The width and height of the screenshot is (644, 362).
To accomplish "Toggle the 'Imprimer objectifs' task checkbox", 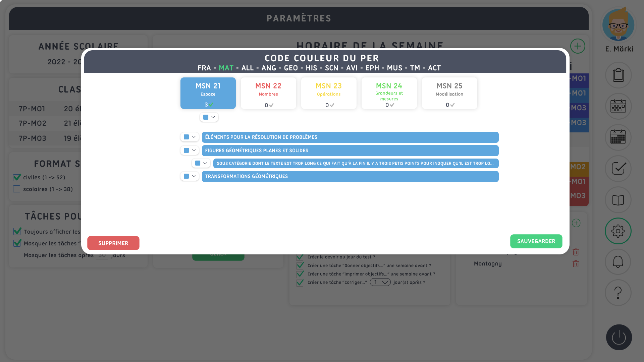I will [x=300, y=274].
